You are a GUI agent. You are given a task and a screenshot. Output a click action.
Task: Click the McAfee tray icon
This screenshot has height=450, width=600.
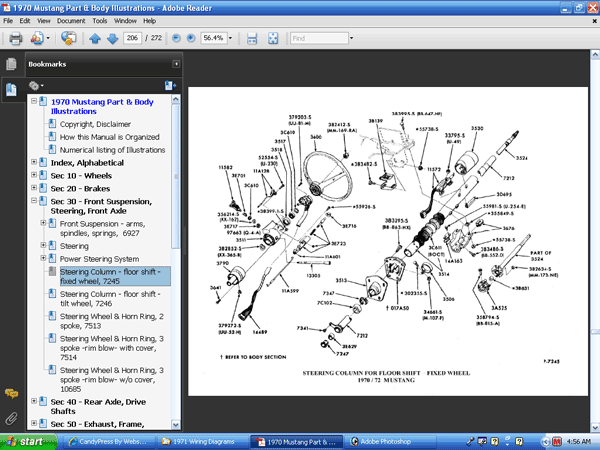click(557, 442)
